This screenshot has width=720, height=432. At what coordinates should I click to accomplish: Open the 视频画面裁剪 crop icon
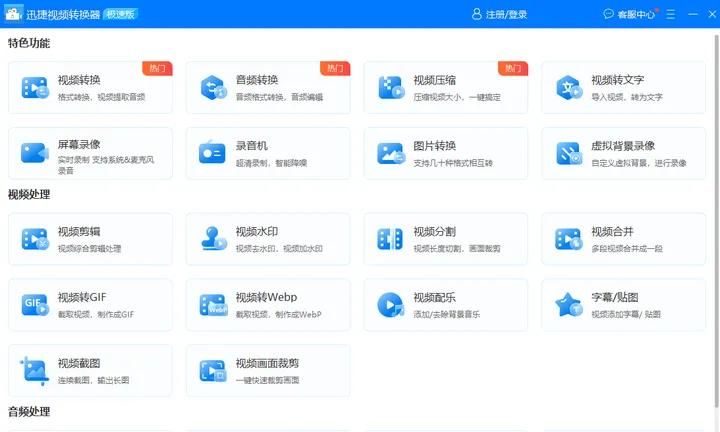click(213, 370)
